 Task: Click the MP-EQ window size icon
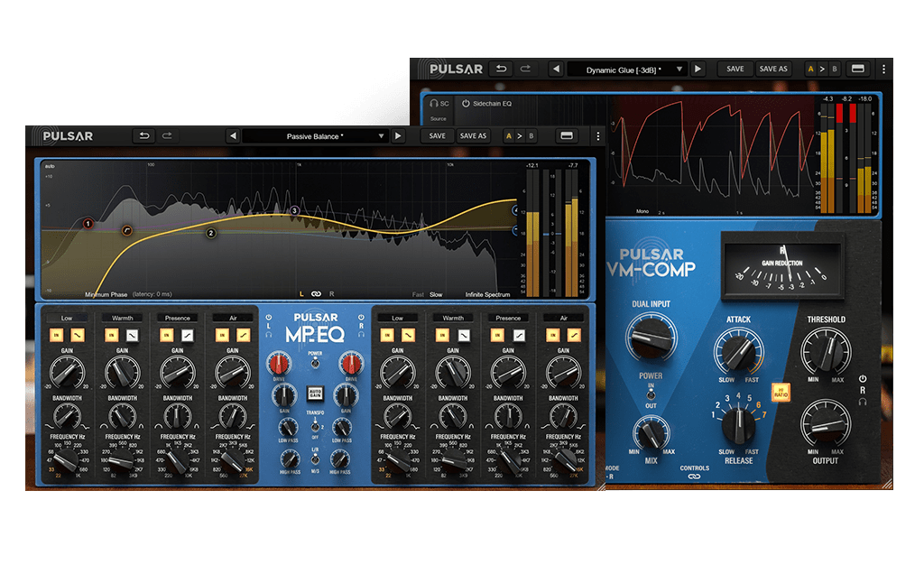567,136
